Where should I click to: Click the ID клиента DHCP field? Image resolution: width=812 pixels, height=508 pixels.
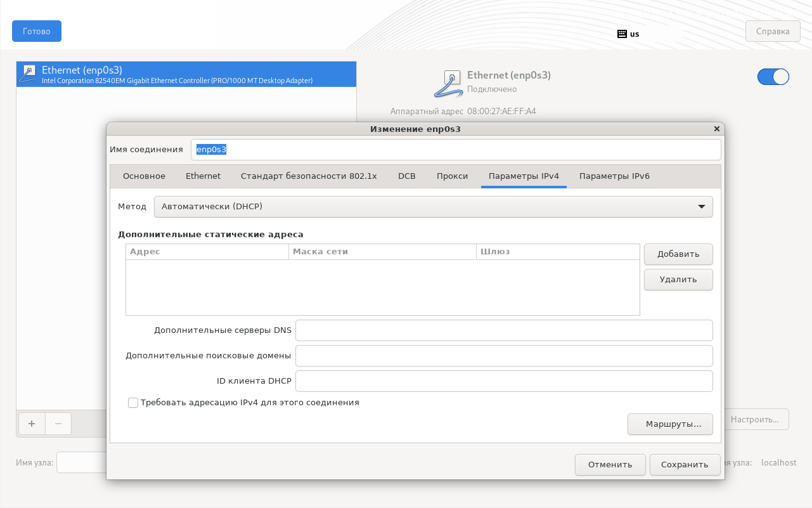point(504,381)
